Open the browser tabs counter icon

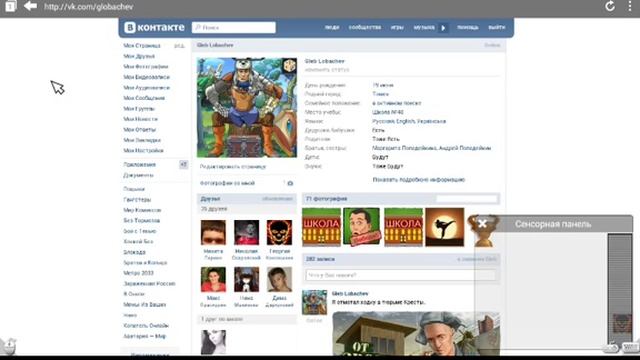(x=11, y=7)
